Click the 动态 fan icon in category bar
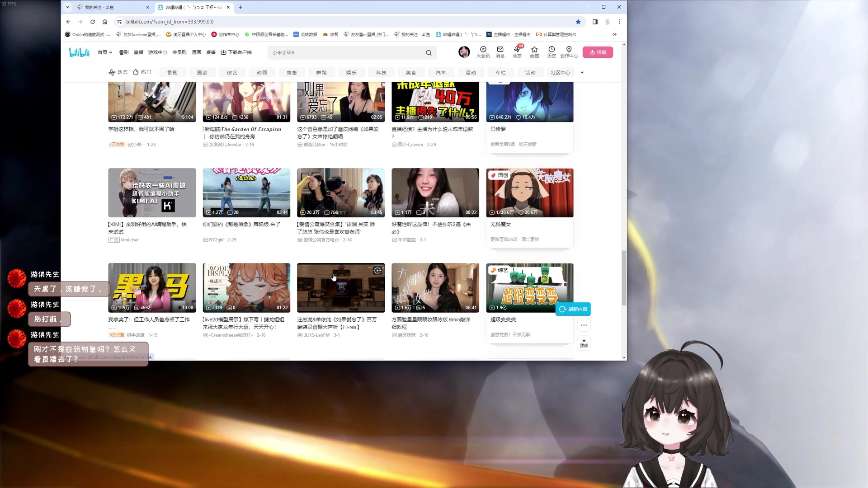Image resolution: width=868 pixels, height=488 pixels. [112, 72]
